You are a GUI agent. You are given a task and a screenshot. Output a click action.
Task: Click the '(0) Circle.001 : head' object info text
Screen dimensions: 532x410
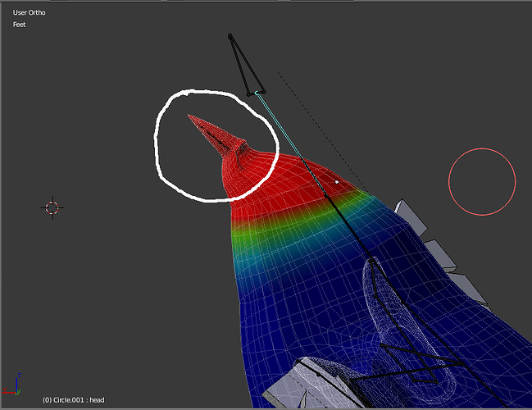point(74,400)
